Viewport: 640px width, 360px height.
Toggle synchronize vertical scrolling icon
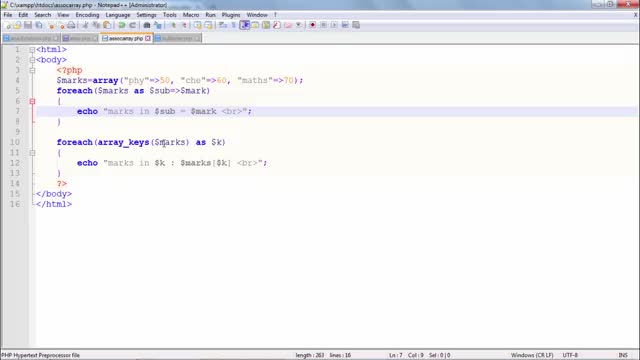(198, 25)
